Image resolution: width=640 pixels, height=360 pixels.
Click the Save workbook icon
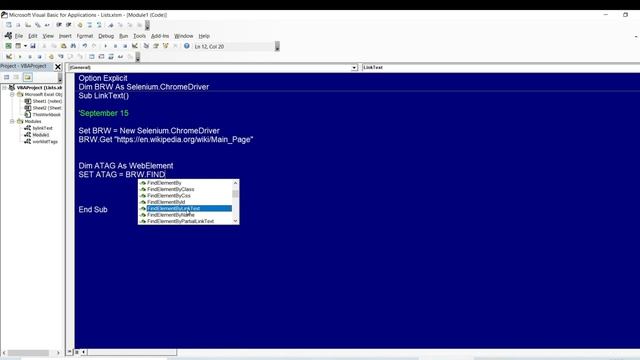[33, 46]
